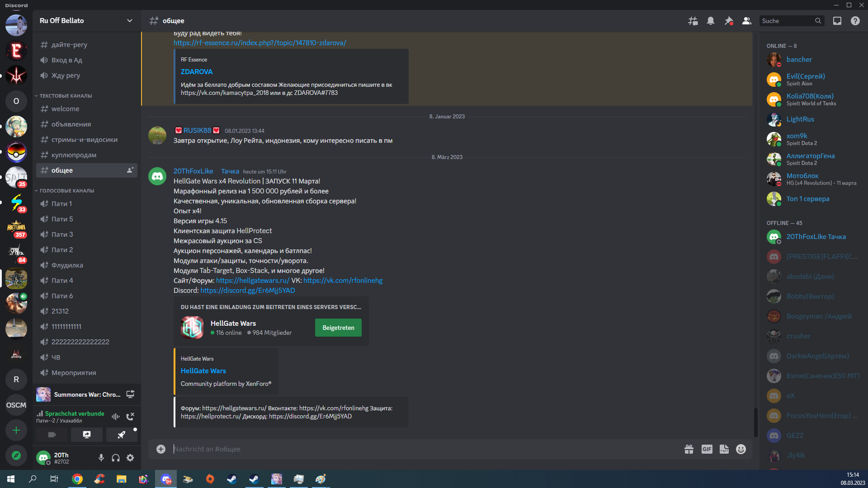Open Windows Start menu
The image size is (868, 488).
pyautogui.click(x=11, y=479)
